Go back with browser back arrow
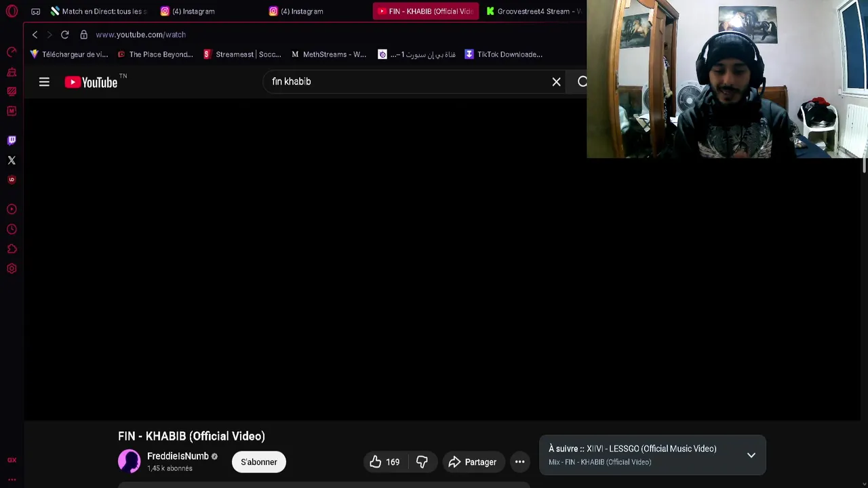The height and width of the screenshot is (488, 868). point(35,35)
